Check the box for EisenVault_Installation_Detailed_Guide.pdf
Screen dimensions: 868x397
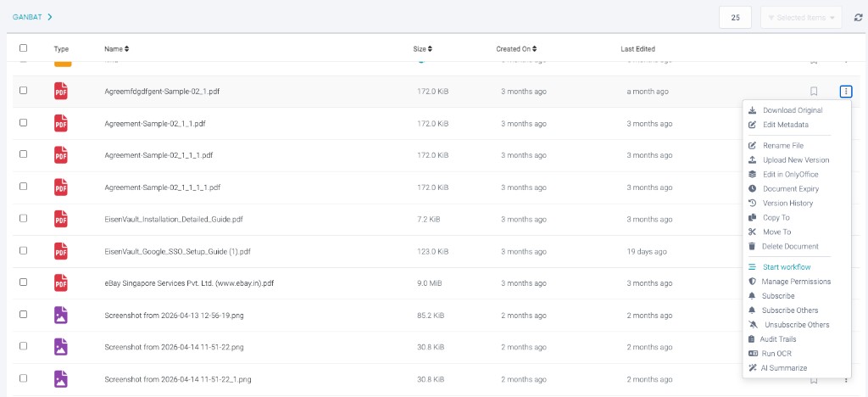coord(23,218)
